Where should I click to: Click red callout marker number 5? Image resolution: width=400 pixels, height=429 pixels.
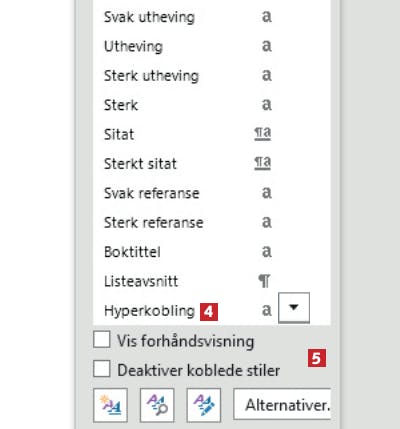point(317,358)
